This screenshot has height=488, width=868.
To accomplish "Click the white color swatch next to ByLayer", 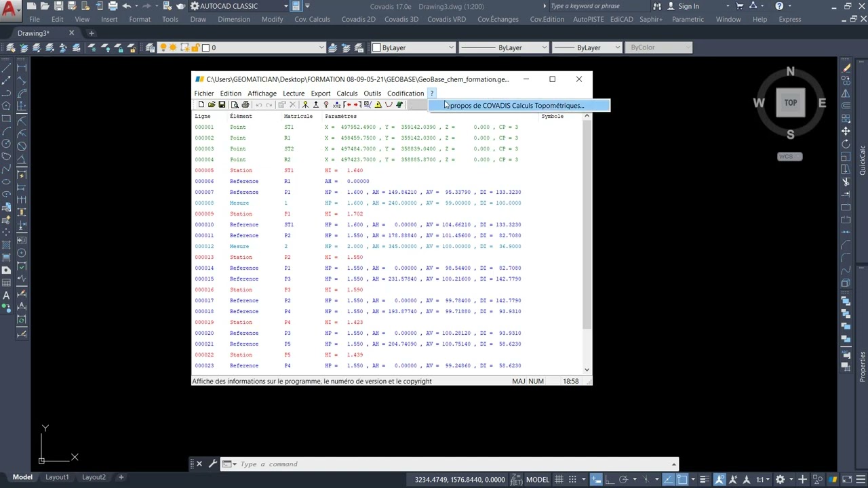I will click(376, 47).
